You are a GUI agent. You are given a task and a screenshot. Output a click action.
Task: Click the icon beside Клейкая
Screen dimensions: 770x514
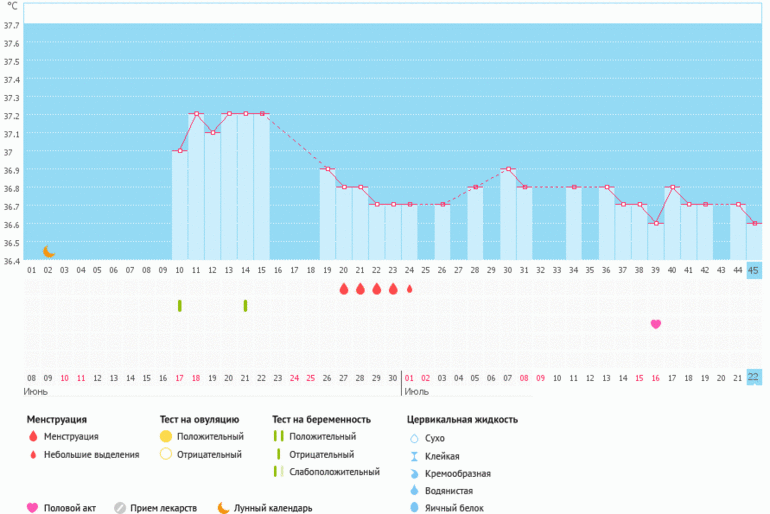pos(414,456)
